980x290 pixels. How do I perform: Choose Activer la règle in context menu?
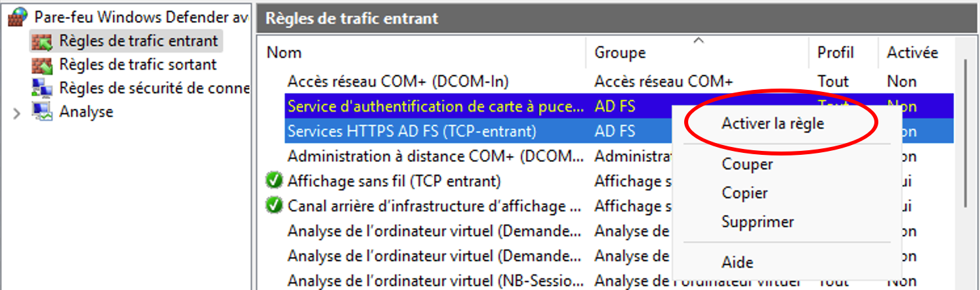click(773, 123)
